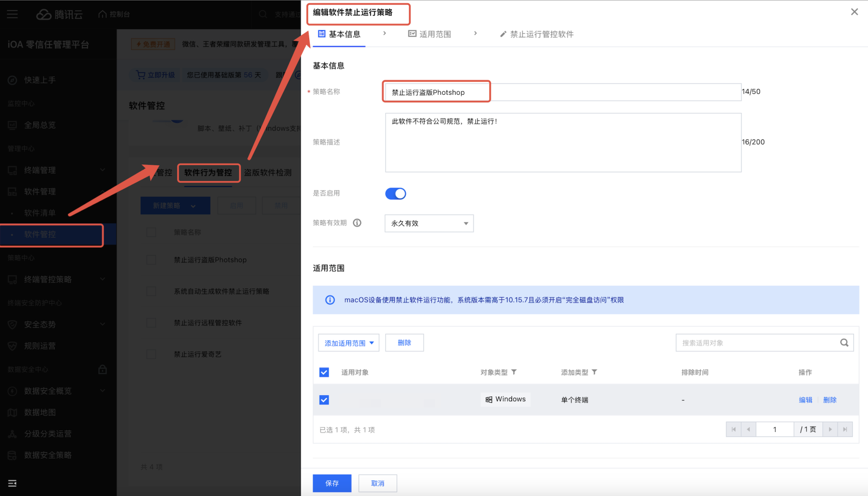The height and width of the screenshot is (496, 868).
Task: Jump to last page of scope table
Action: tap(845, 429)
